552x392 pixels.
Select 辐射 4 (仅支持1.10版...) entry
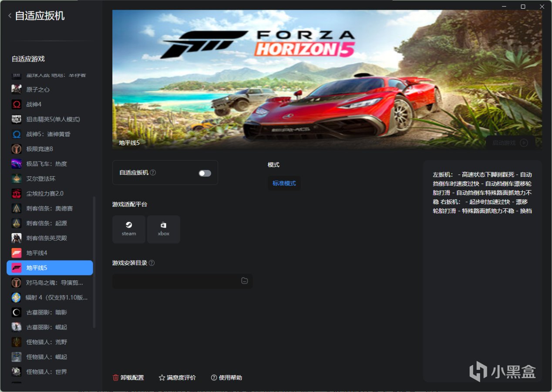tap(50, 298)
